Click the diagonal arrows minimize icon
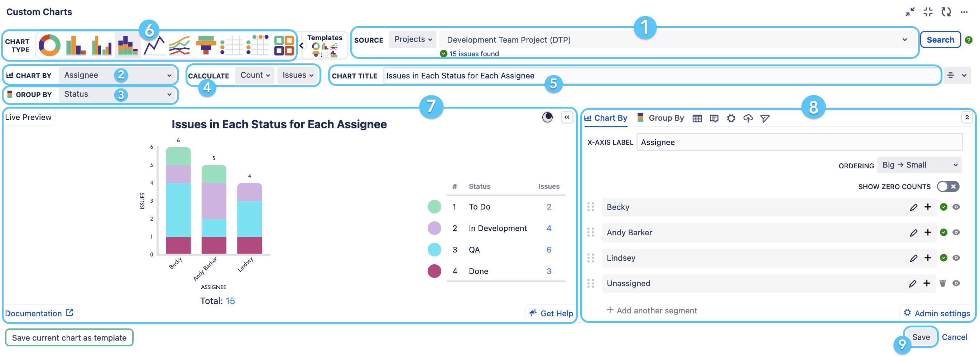 tap(910, 12)
